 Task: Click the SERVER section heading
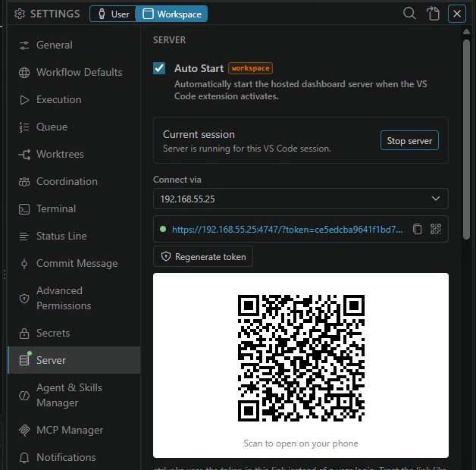tap(169, 40)
